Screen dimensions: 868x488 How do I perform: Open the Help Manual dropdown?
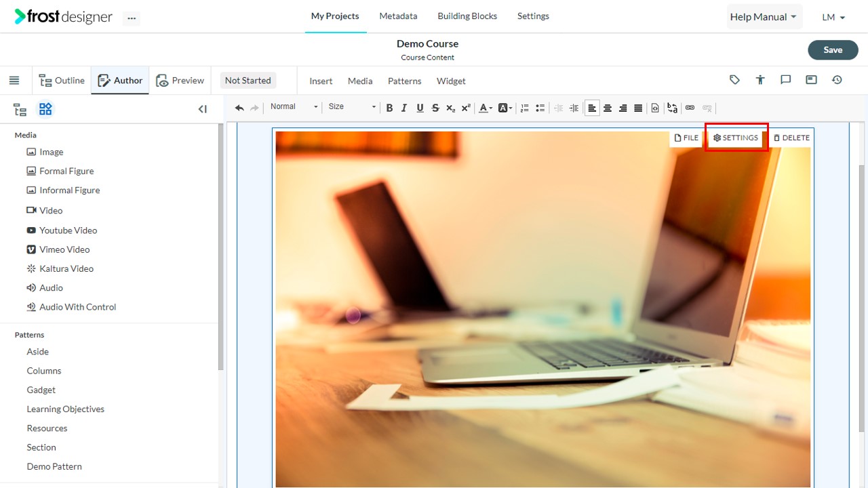[x=763, y=17]
